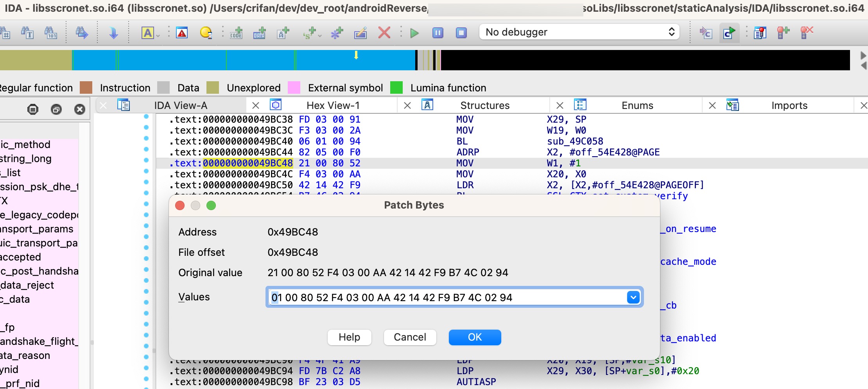Click the 'CODE' convert-to-code toolbar icon
Screen dimensions: 868x389
(236, 33)
